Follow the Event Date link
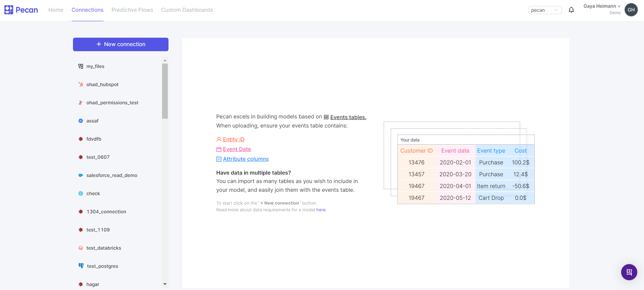This screenshot has width=644, height=290. coord(237,149)
